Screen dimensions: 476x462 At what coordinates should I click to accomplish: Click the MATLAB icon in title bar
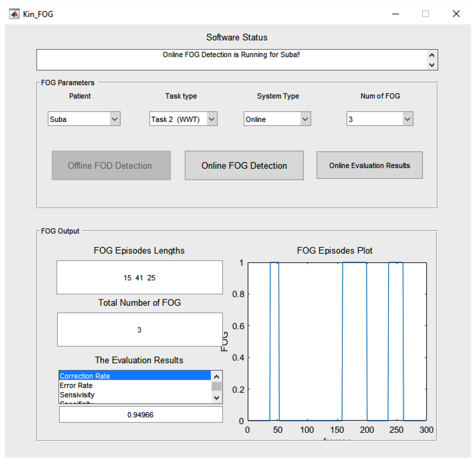(14, 14)
